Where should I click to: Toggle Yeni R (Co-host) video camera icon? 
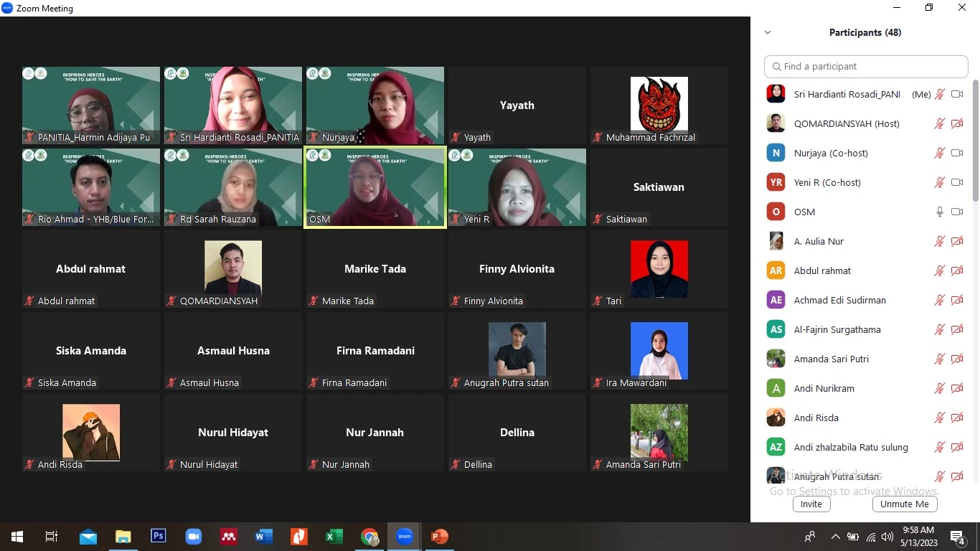coord(957,182)
